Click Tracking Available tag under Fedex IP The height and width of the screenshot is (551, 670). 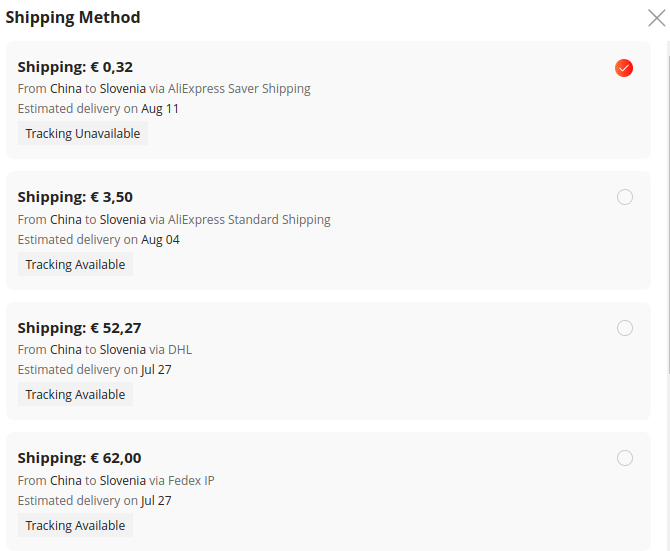[75, 525]
